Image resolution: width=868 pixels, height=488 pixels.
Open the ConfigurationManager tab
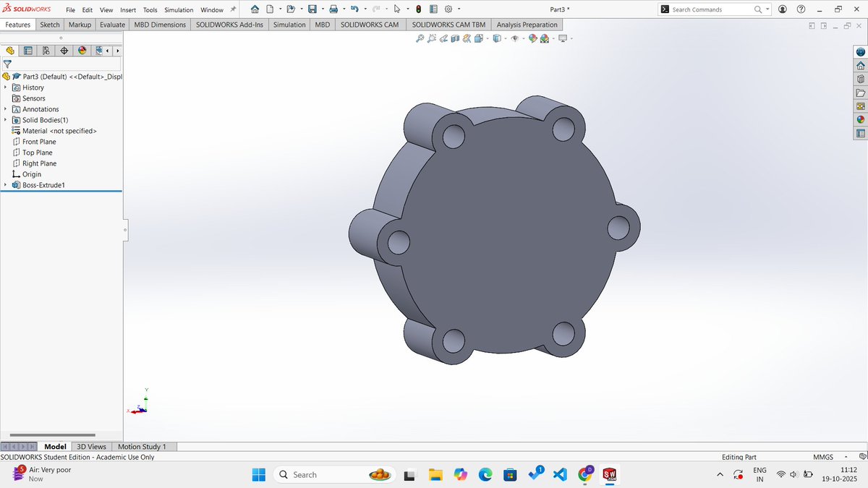click(x=46, y=51)
